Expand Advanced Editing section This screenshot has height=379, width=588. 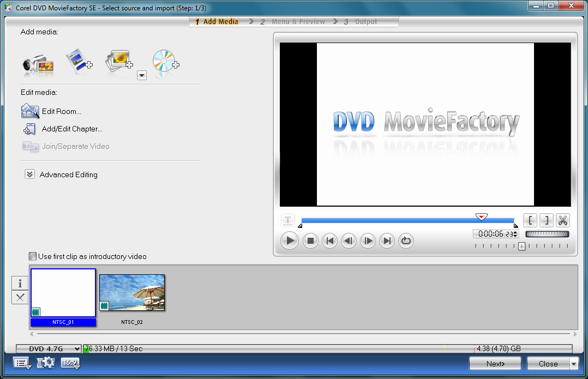(x=29, y=175)
